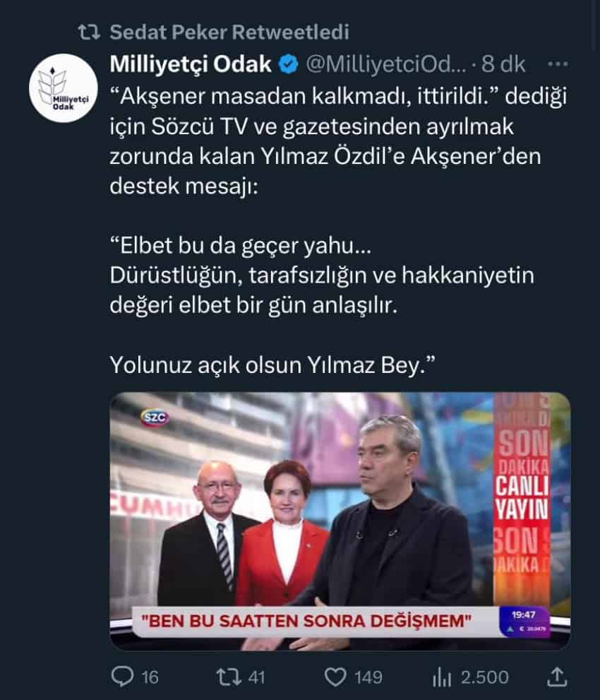Open the attached TV broadcast image
600x700 pixels.
click(x=340, y=521)
